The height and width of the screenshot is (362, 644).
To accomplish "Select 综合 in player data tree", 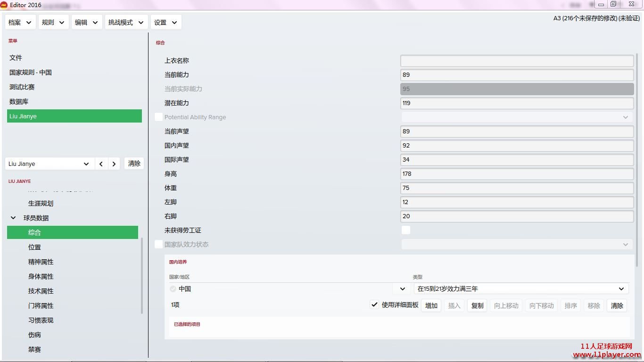I will (73, 232).
